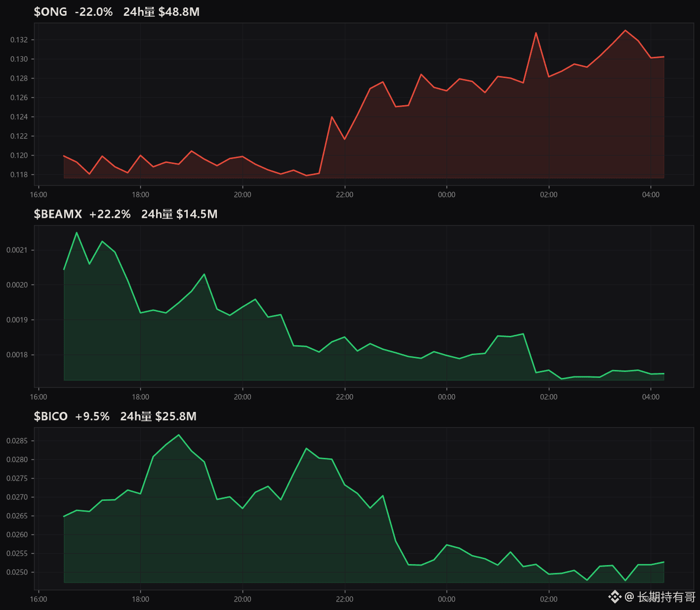Select 00:00 on the $ONG chart axis
Screen dimensions: 700x610
447,195
